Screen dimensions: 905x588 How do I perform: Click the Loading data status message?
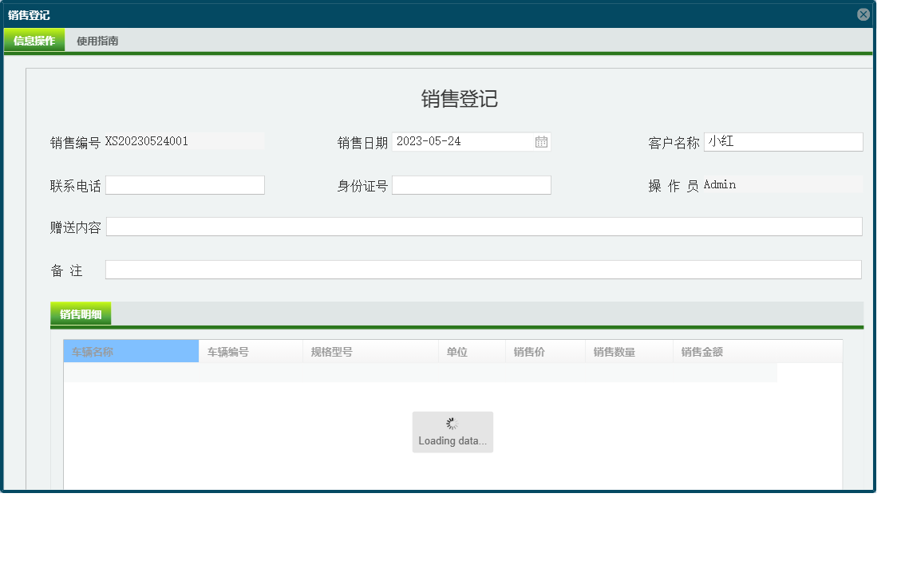[452, 440]
